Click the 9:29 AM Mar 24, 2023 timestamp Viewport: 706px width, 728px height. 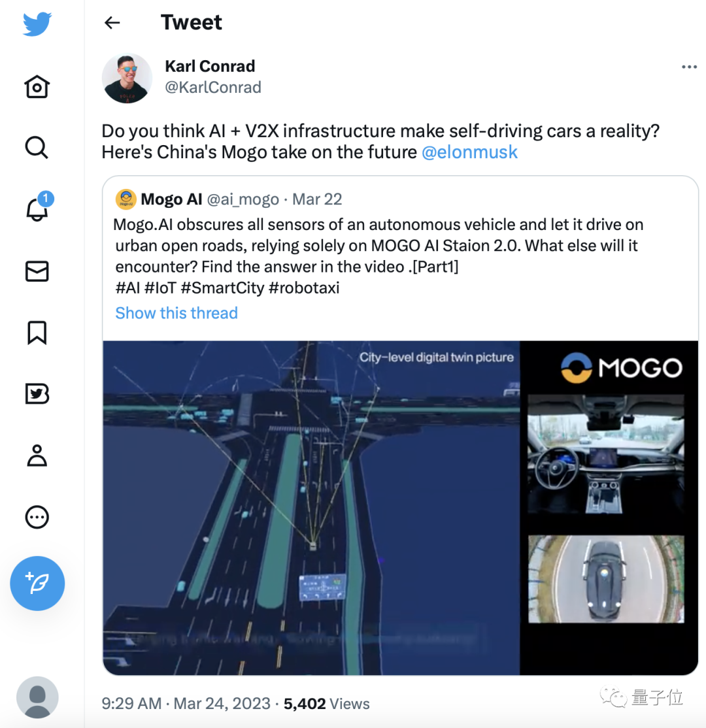point(186,703)
